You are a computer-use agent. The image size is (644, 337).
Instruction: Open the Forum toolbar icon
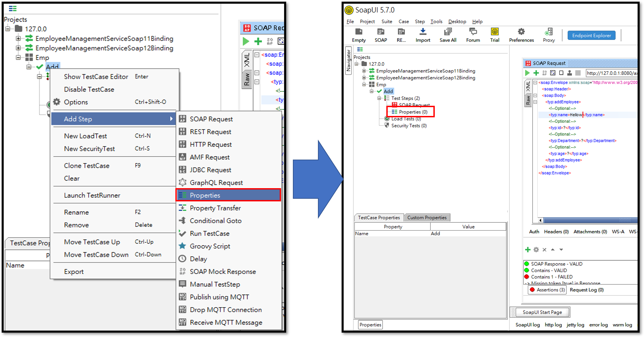click(473, 32)
